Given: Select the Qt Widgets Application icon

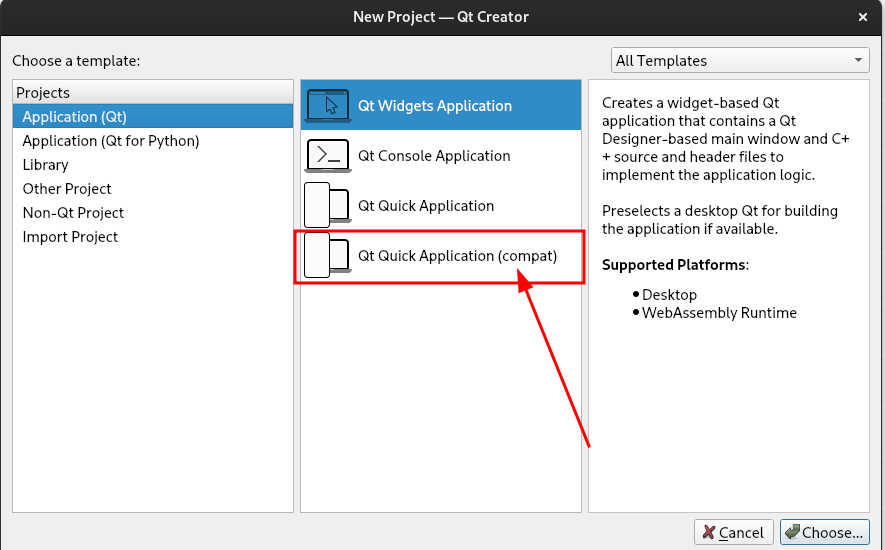Looking at the screenshot, I should 328,106.
